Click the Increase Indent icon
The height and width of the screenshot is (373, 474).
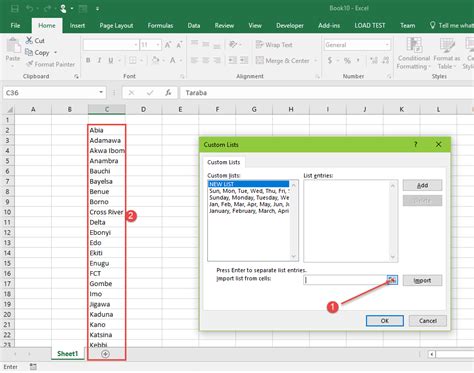click(x=244, y=60)
